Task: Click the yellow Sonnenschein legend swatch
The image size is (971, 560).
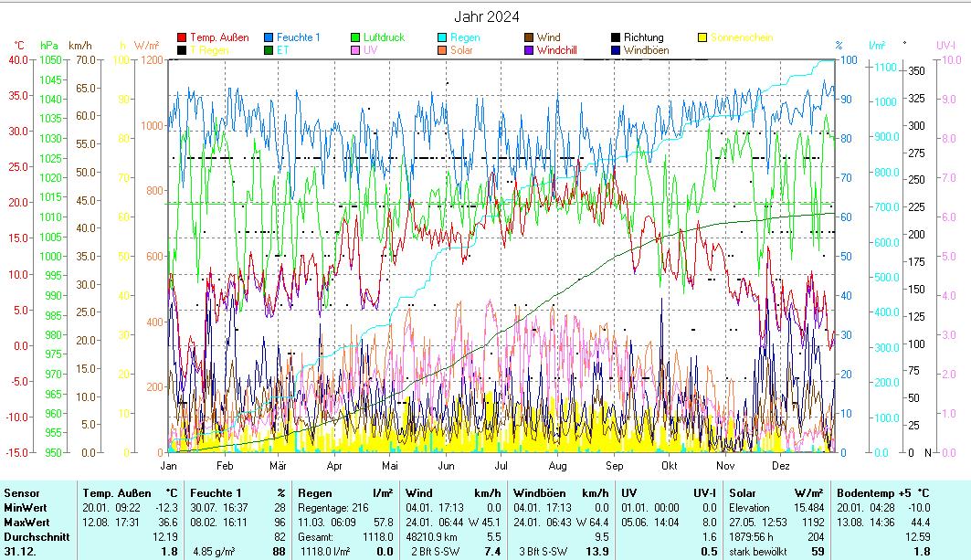Action: (x=702, y=37)
